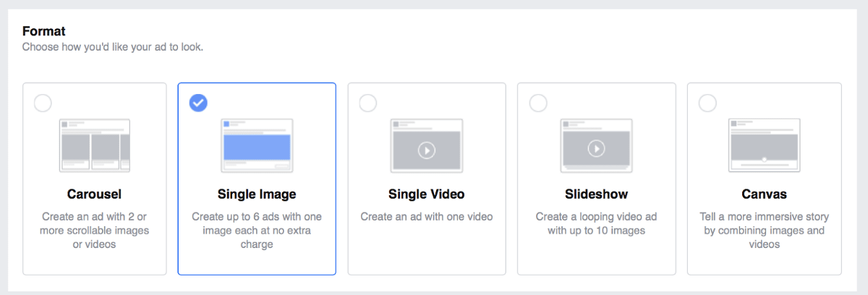
Task: Click the 'Create up to 6 ads' description
Action: point(257,231)
